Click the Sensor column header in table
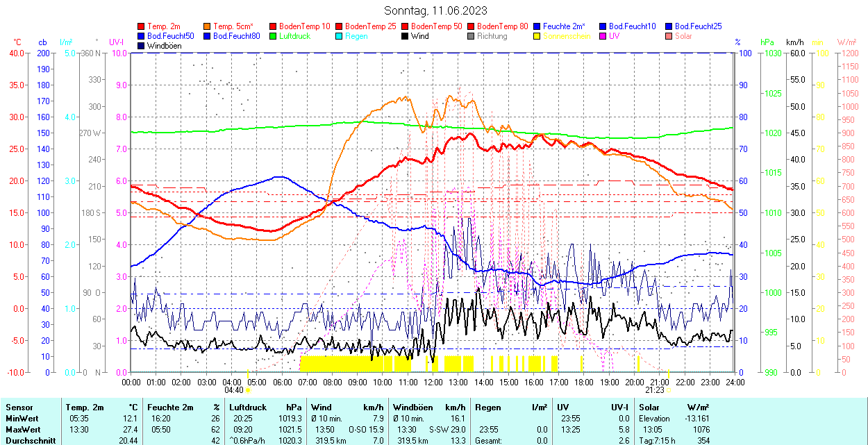 tap(19, 408)
